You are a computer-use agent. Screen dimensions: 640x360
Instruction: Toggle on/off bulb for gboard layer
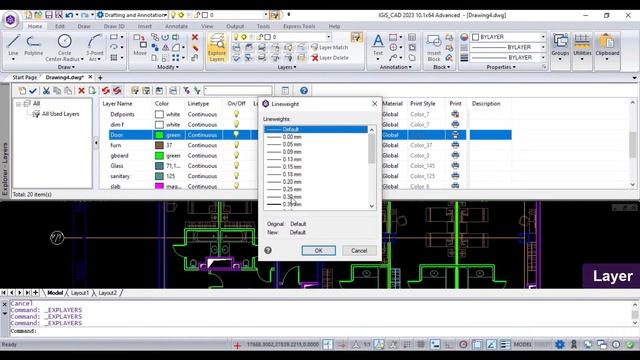(236, 155)
